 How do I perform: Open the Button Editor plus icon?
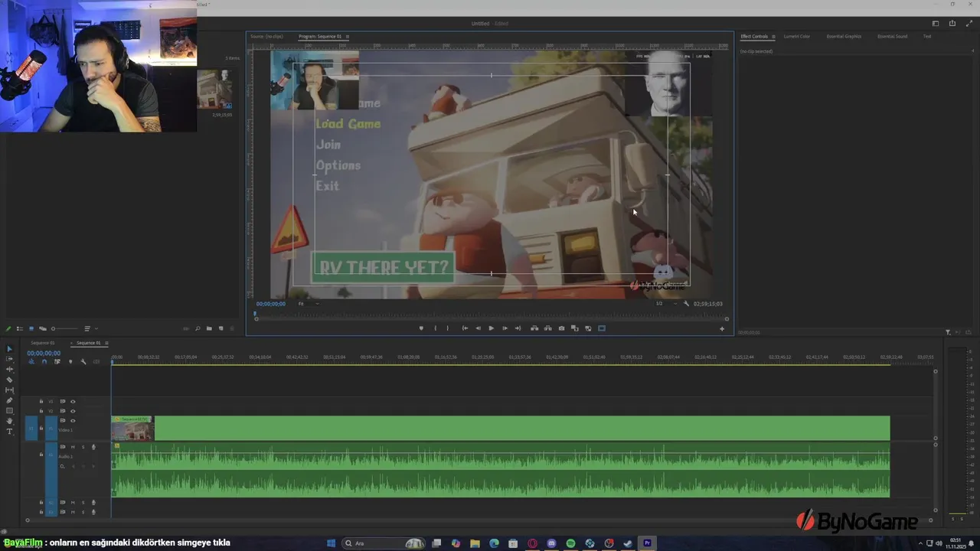point(721,329)
